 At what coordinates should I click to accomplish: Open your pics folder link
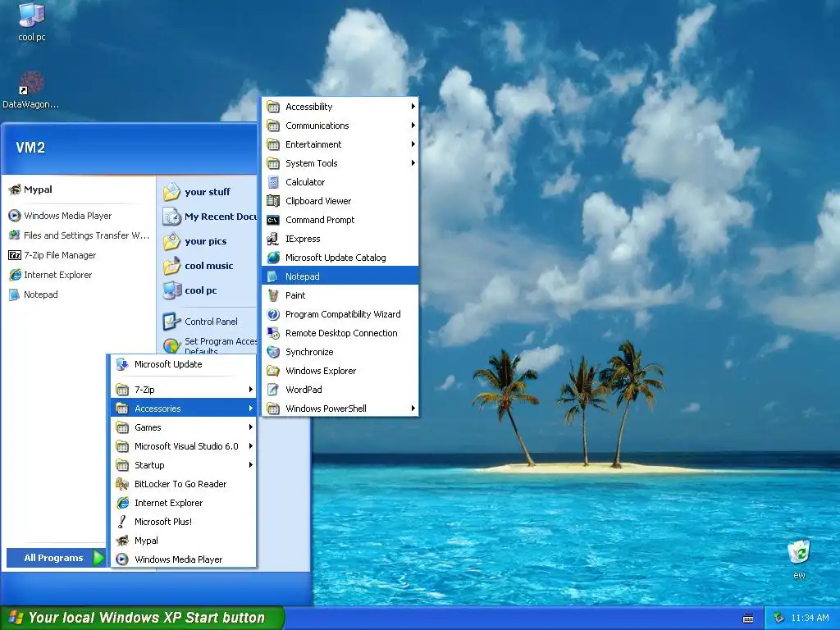pyautogui.click(x=209, y=241)
